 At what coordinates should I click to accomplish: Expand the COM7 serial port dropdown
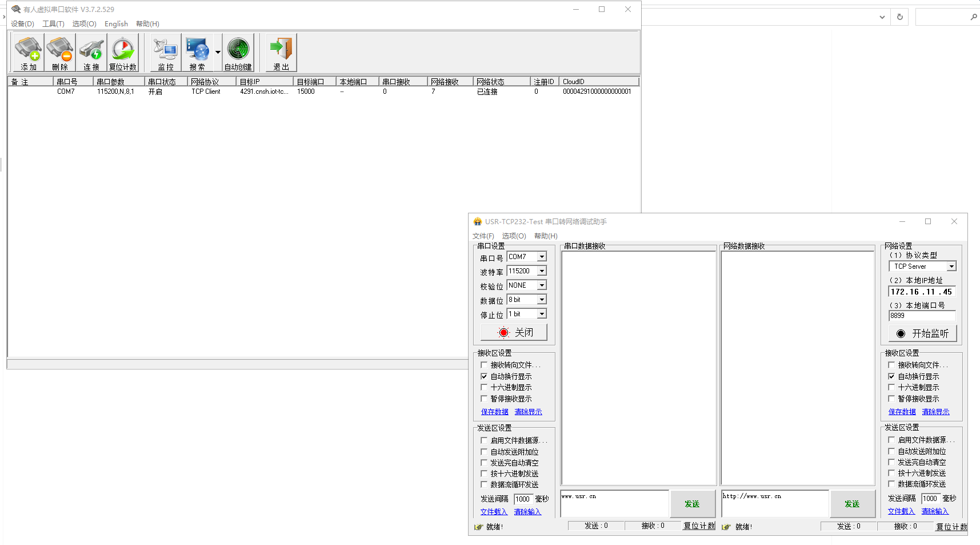point(542,257)
